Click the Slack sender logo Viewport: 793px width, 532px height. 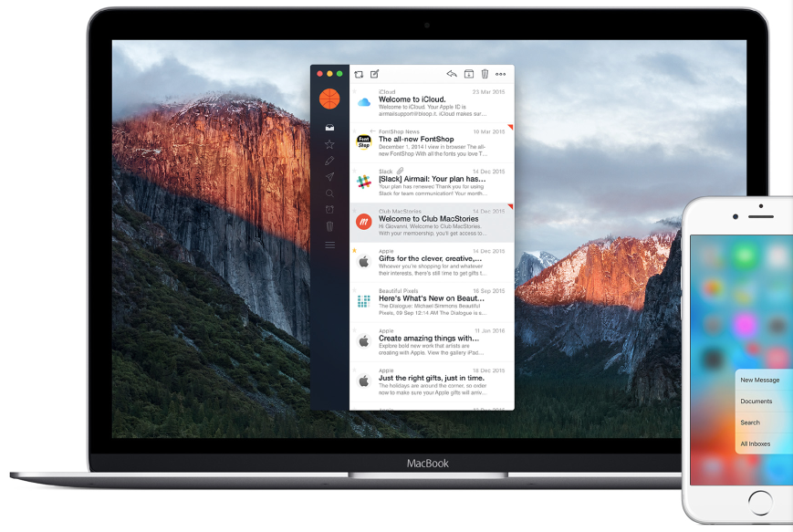coord(363,183)
